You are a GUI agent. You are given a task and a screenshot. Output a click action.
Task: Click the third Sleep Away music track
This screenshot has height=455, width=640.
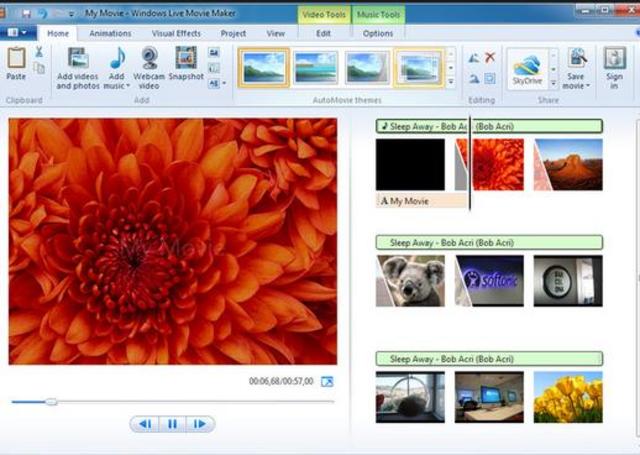489,359
